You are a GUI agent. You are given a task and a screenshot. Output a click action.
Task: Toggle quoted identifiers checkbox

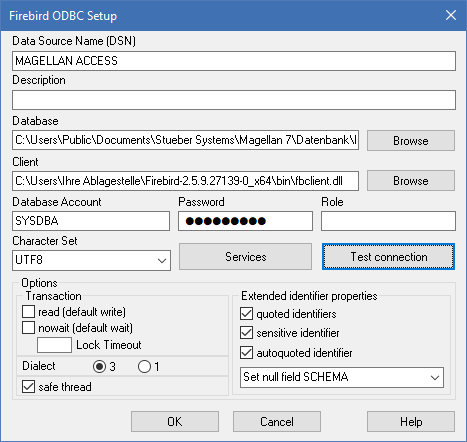coord(246,314)
